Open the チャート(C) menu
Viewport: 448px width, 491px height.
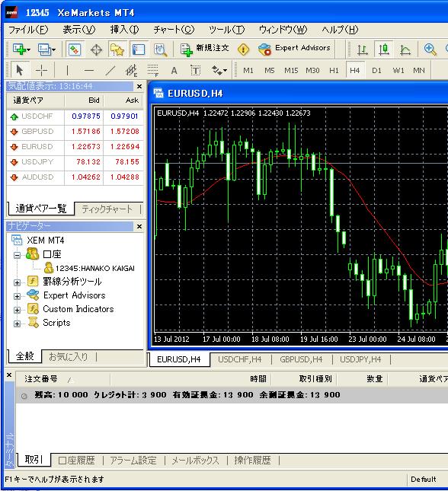point(174,30)
